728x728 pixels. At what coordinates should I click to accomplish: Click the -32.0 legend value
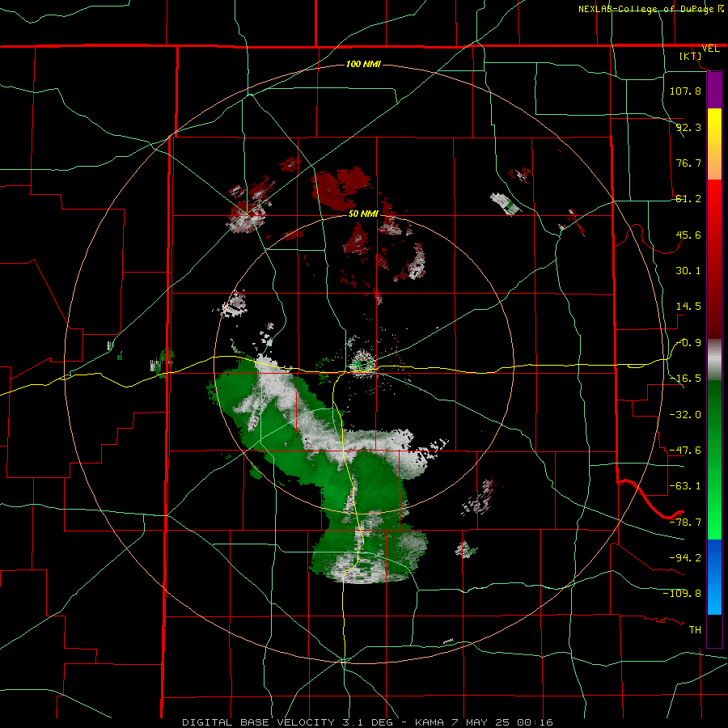pos(685,415)
